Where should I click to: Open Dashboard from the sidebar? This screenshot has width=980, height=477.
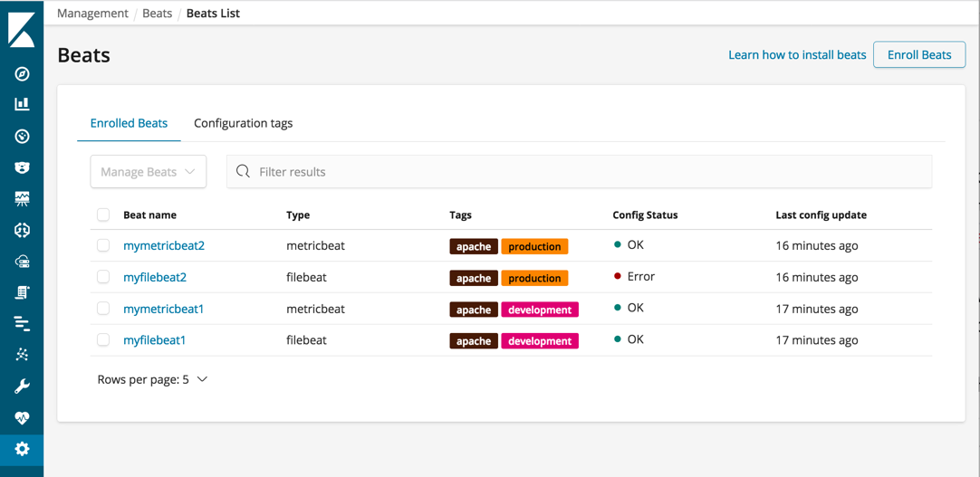tap(22, 137)
